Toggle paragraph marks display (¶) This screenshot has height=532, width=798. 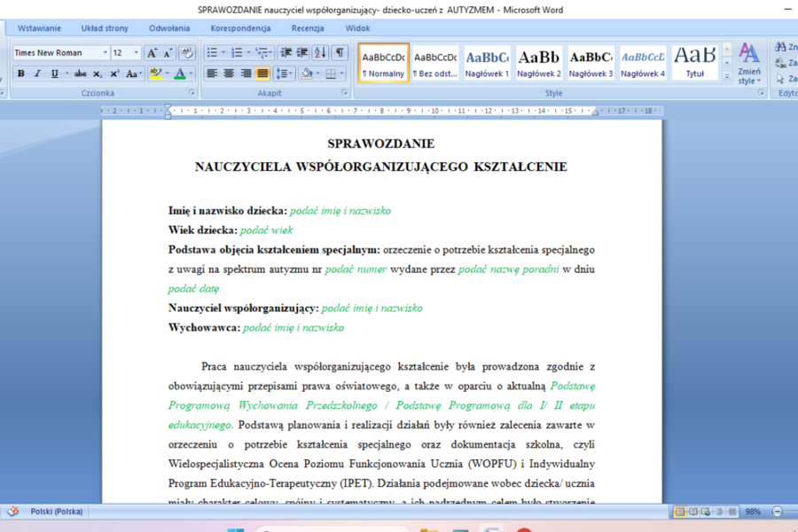pyautogui.click(x=340, y=52)
